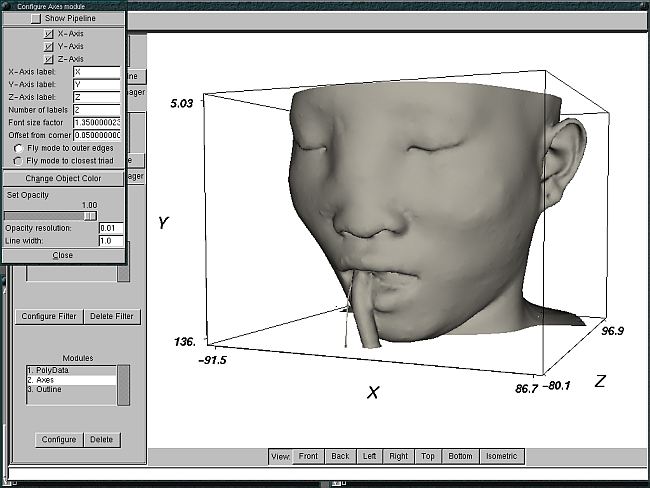Screen dimensions: 650x488
Task: Click the Modules list scrollbar
Action: 123,383
